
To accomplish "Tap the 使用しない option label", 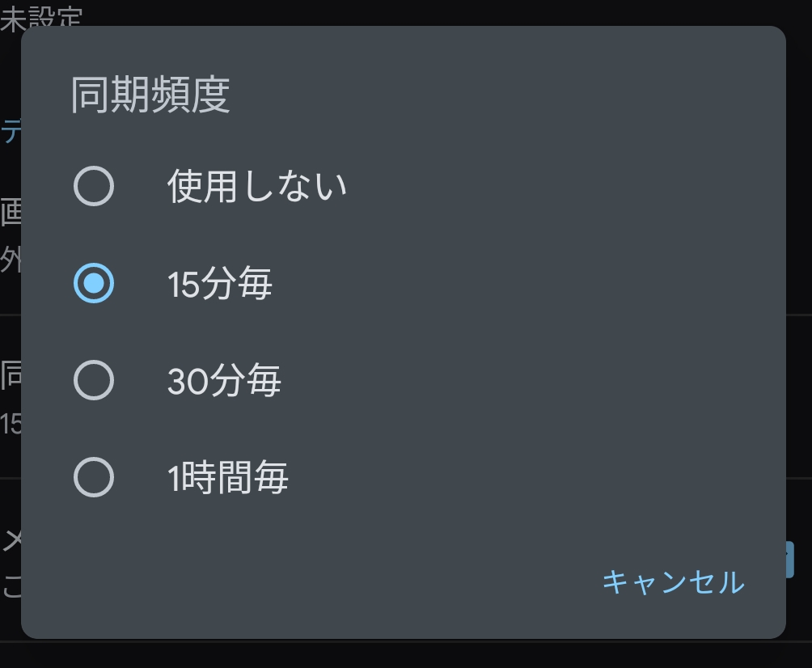I will (x=257, y=187).
